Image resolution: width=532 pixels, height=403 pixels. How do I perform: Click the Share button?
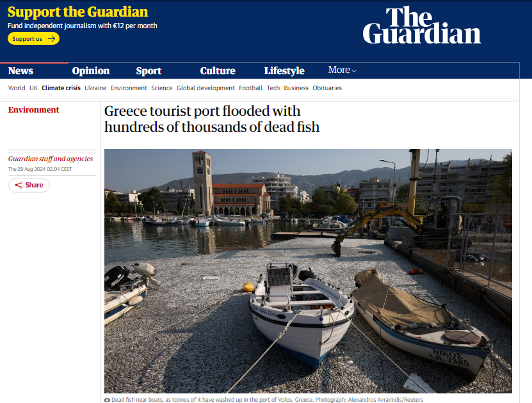click(29, 185)
